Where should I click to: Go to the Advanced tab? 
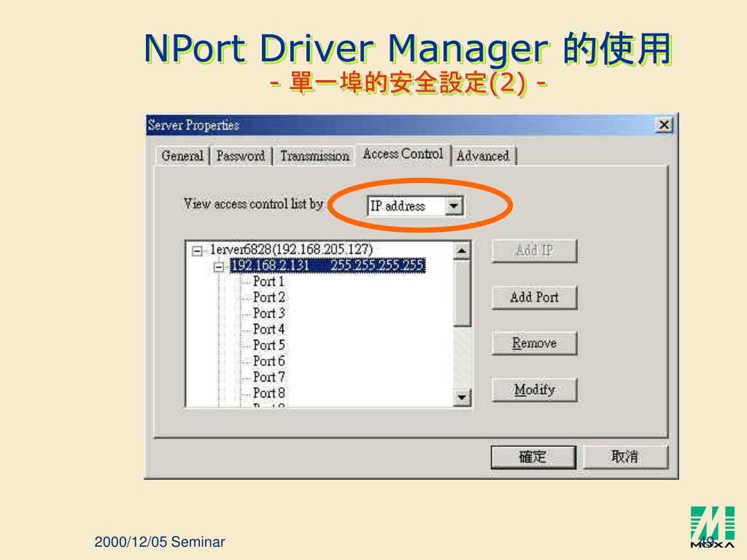[483, 156]
